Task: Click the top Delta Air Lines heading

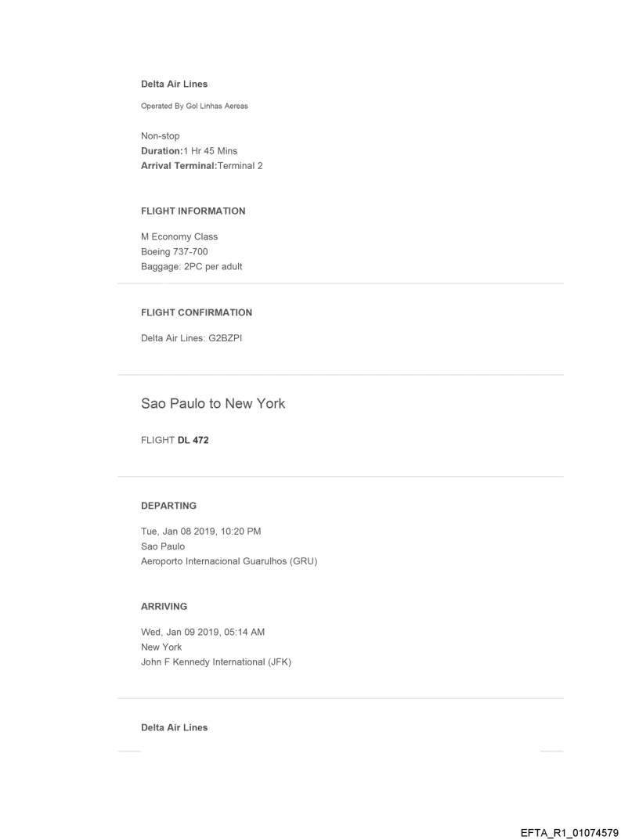Action: 174,85
